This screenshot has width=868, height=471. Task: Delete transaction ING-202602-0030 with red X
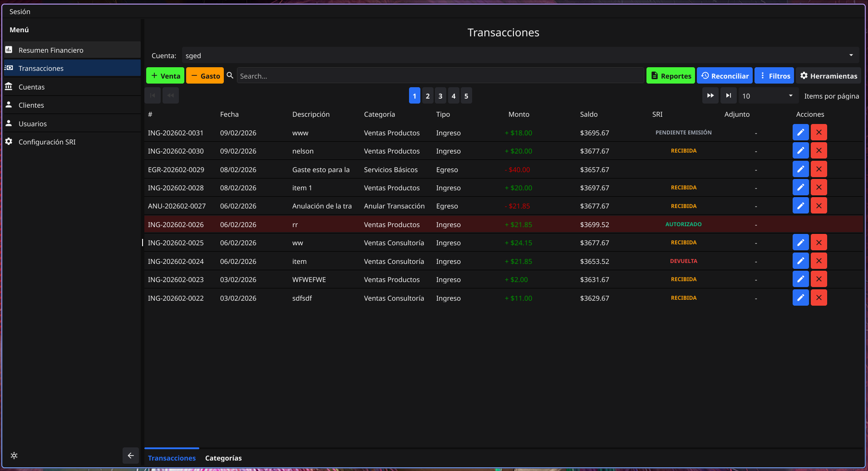[819, 151]
